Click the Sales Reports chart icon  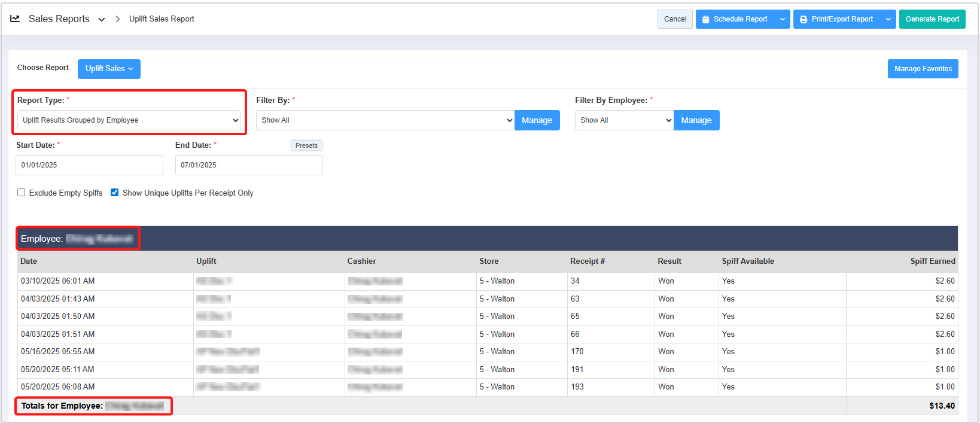tap(15, 19)
